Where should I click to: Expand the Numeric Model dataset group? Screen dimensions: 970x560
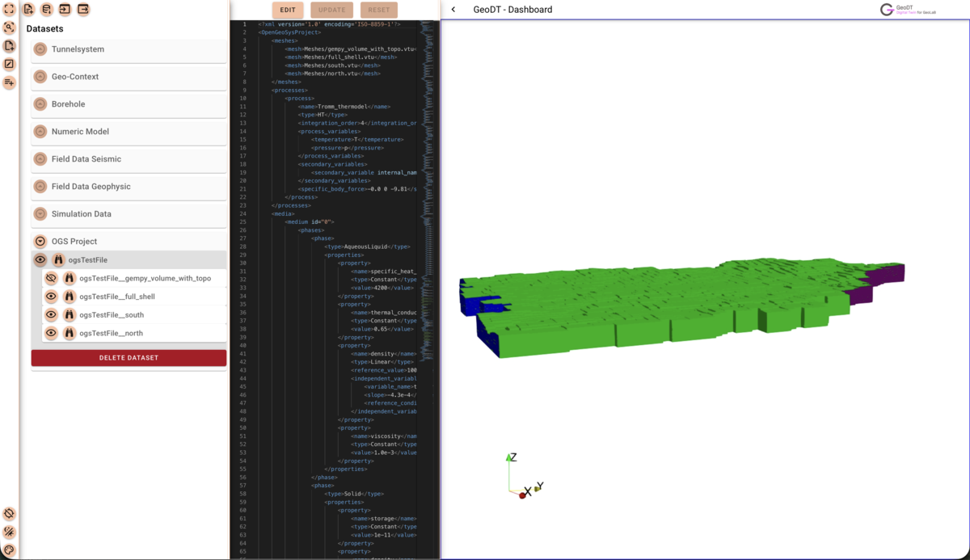coord(40,132)
